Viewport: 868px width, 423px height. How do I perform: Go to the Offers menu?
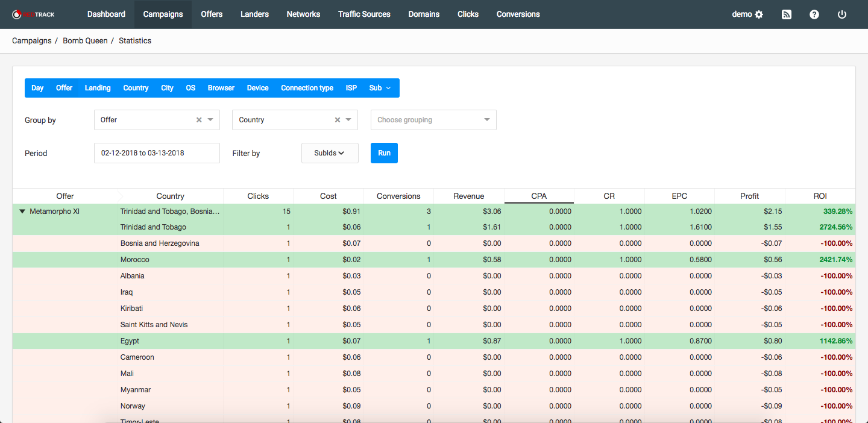212,14
